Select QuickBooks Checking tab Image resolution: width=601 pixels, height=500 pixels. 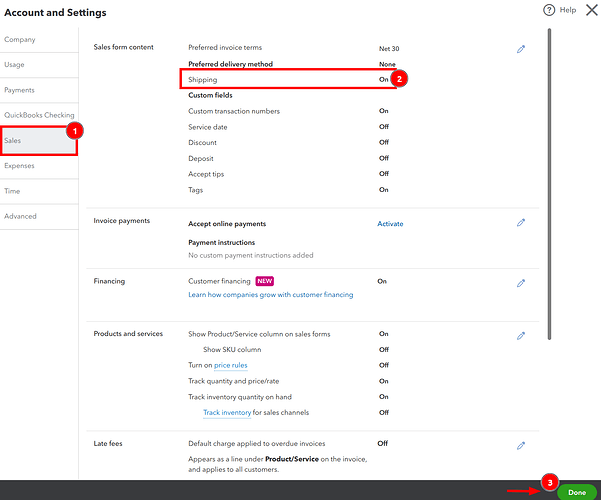pos(38,115)
